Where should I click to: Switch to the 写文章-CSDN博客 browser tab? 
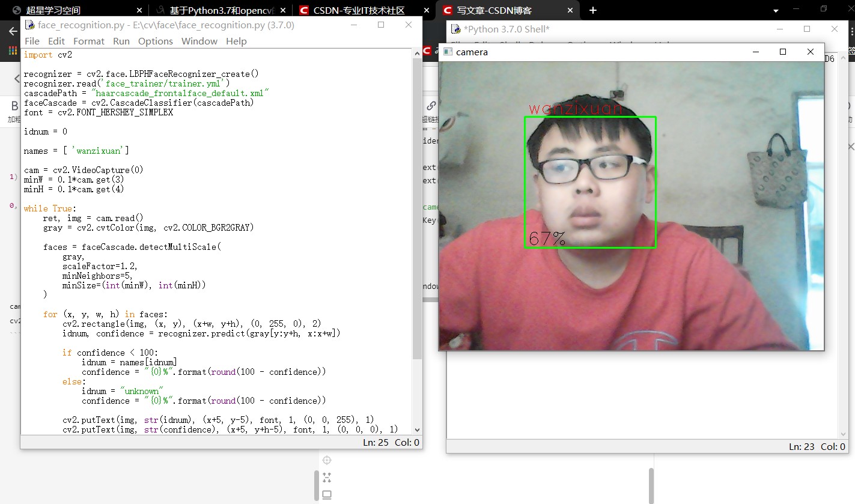pyautogui.click(x=508, y=10)
